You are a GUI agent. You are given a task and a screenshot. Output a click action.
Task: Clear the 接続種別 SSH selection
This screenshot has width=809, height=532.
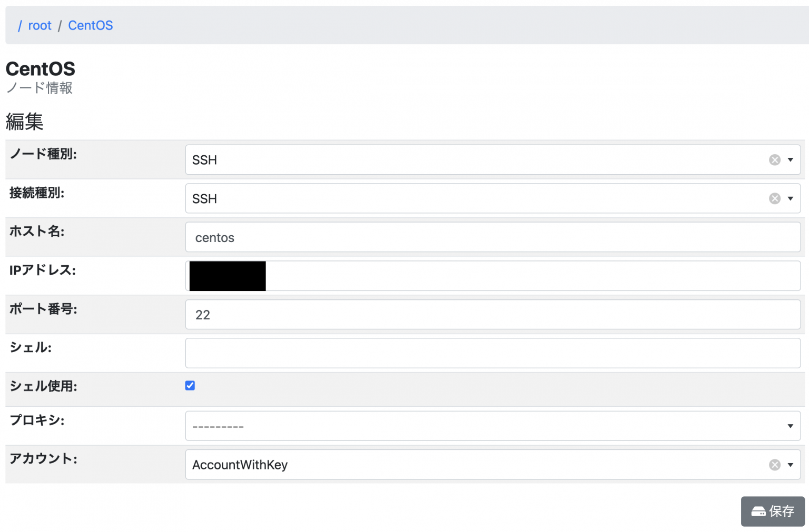point(774,198)
